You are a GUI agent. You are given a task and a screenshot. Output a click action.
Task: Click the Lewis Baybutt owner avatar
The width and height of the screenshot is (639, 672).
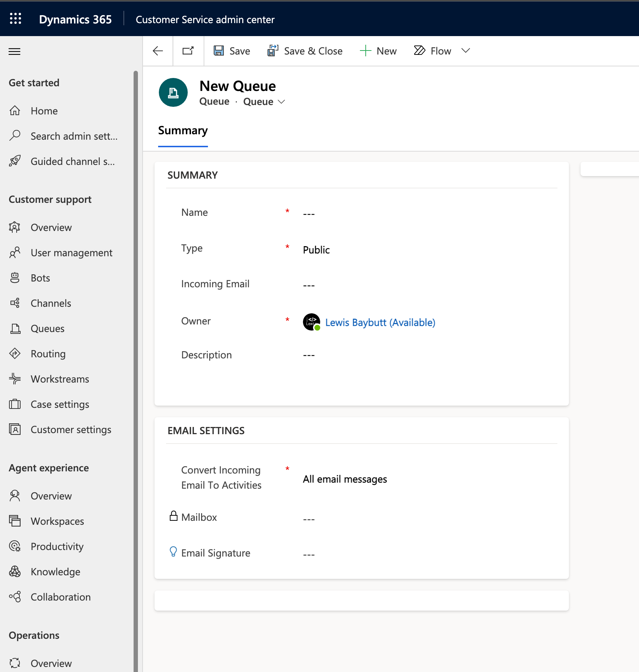point(312,322)
